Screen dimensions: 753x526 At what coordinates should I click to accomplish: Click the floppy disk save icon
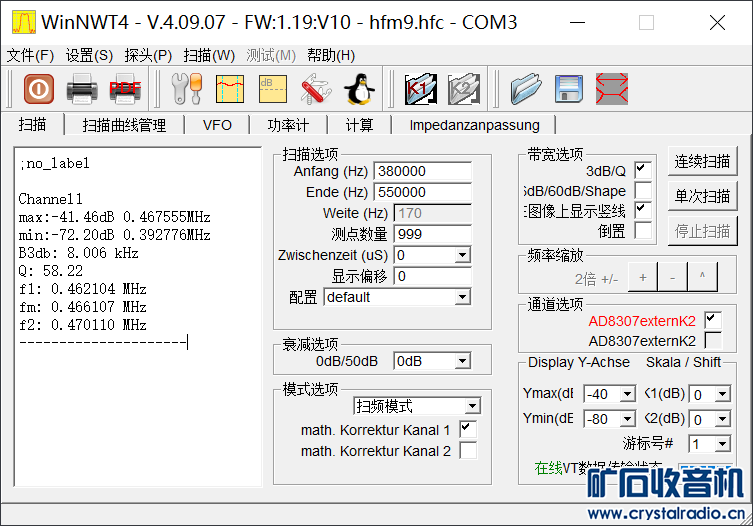[x=569, y=89]
